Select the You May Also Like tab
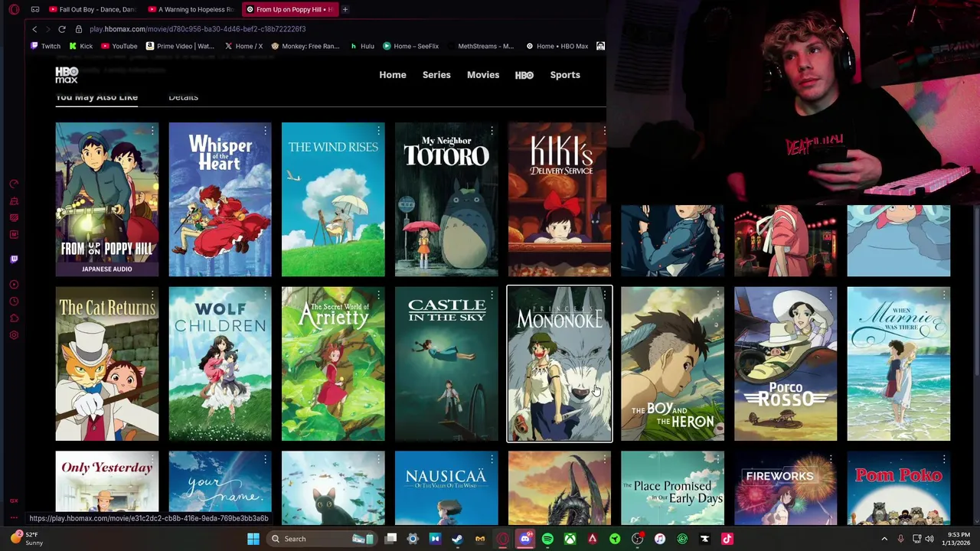The width and height of the screenshot is (980, 551). point(96,97)
